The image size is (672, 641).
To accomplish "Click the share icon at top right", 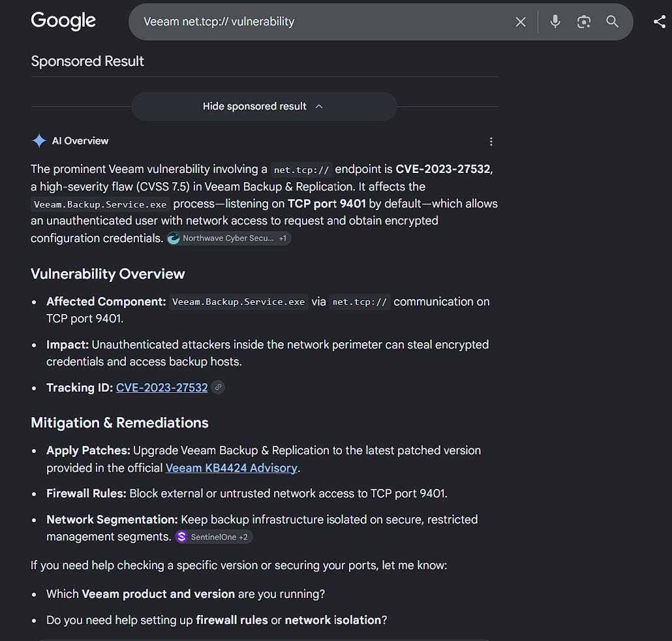I will (659, 22).
